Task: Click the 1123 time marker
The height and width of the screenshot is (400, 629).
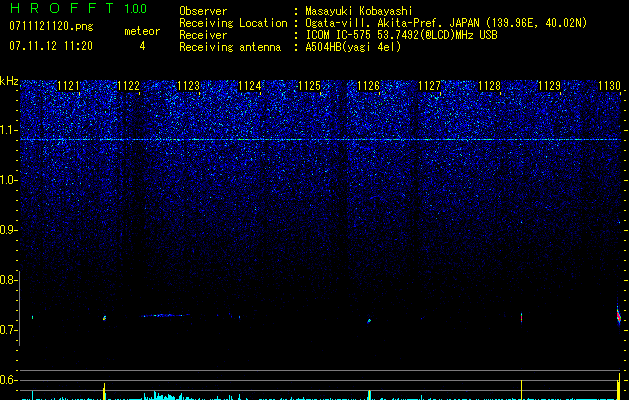Action: click(189, 86)
